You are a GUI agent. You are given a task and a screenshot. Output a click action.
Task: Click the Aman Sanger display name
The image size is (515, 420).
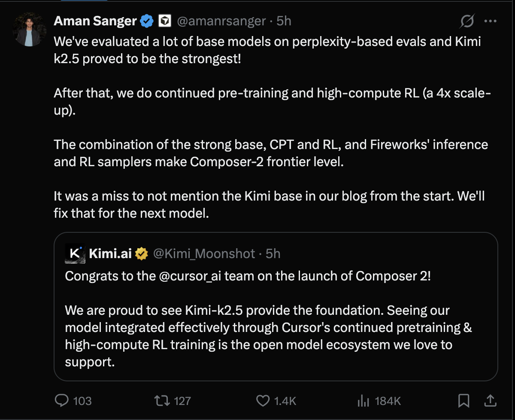pos(95,21)
